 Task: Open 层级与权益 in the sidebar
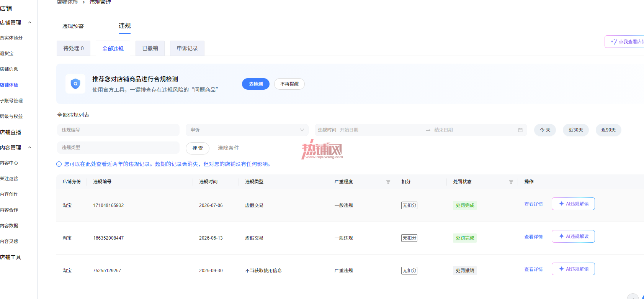point(11,117)
